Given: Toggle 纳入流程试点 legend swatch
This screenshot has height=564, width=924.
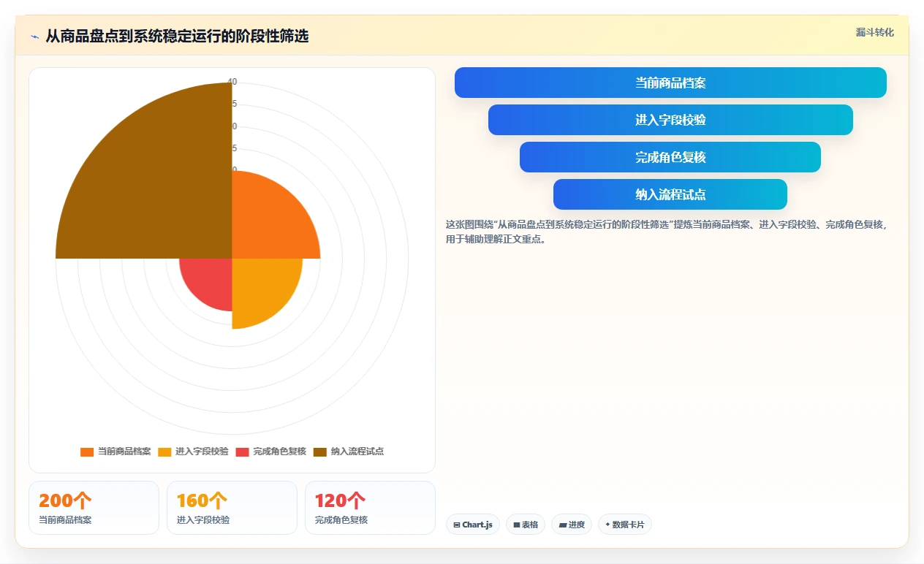Looking at the screenshot, I should tap(320, 451).
